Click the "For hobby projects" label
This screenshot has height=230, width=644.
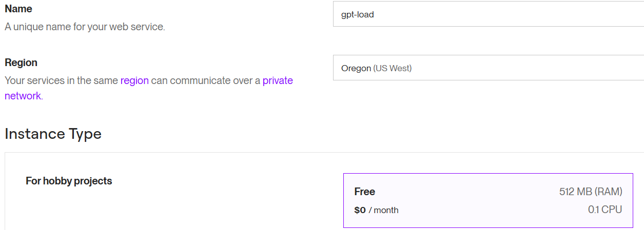(x=69, y=181)
